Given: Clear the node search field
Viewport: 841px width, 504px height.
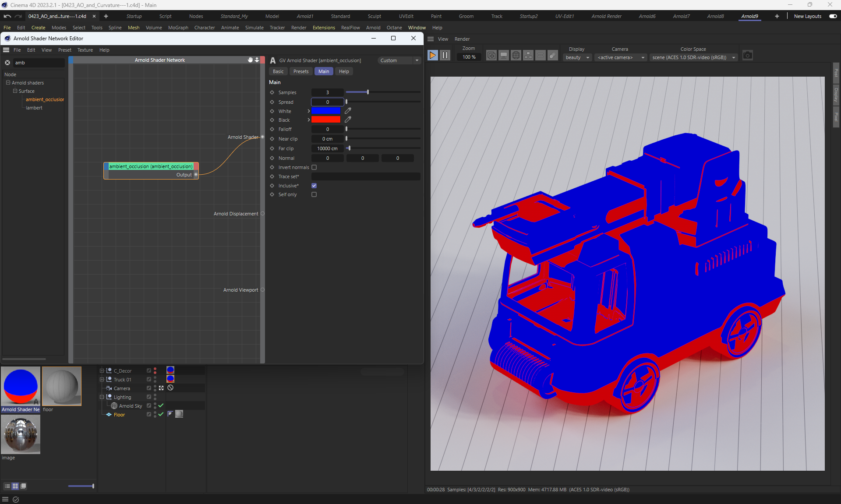Looking at the screenshot, I should [x=7, y=63].
